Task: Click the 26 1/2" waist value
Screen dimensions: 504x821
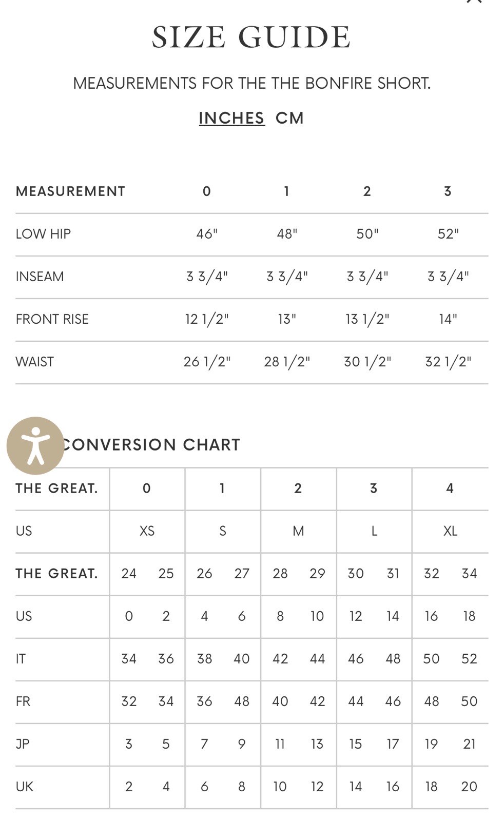Action: pyautogui.click(x=207, y=362)
